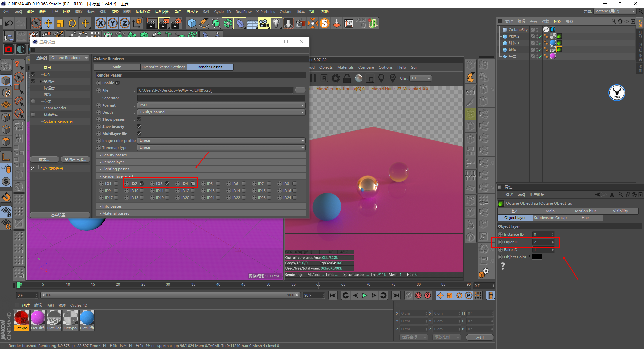
Task: Toggle the ID2 render layer mask checkbox
Action: pos(142,184)
